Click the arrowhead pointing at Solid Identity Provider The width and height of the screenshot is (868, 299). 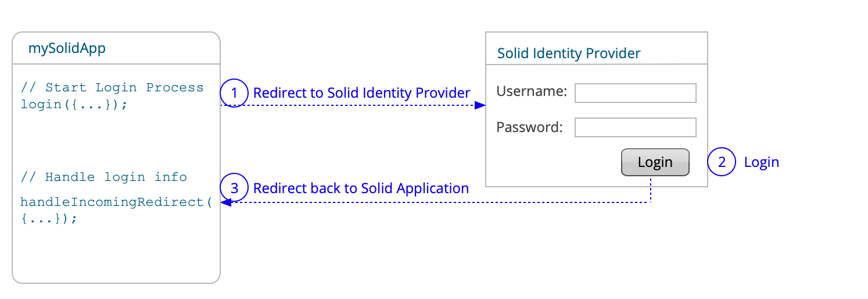click(x=480, y=105)
